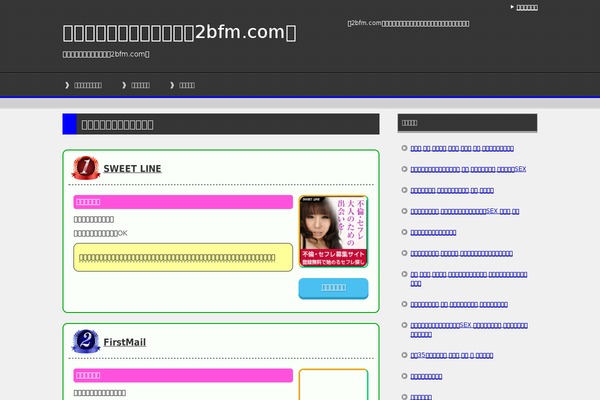Open the sidebar link ending with SEX

click(468, 169)
